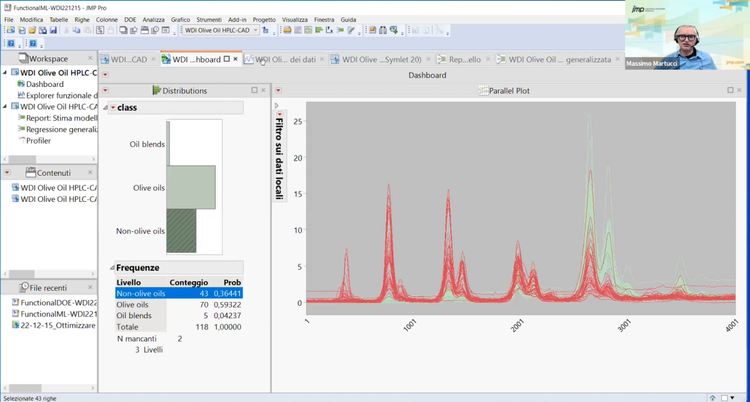Screen dimensions: 750x402
Task: Select the Olive oils histogram bar
Action: click(191, 186)
